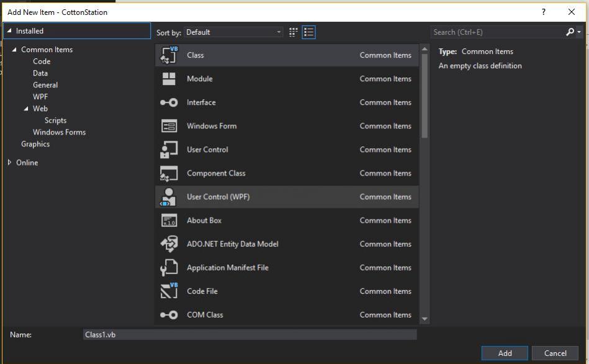Choose the Component Class template icon
Viewport: 589px width, 364px height.
coord(169,174)
